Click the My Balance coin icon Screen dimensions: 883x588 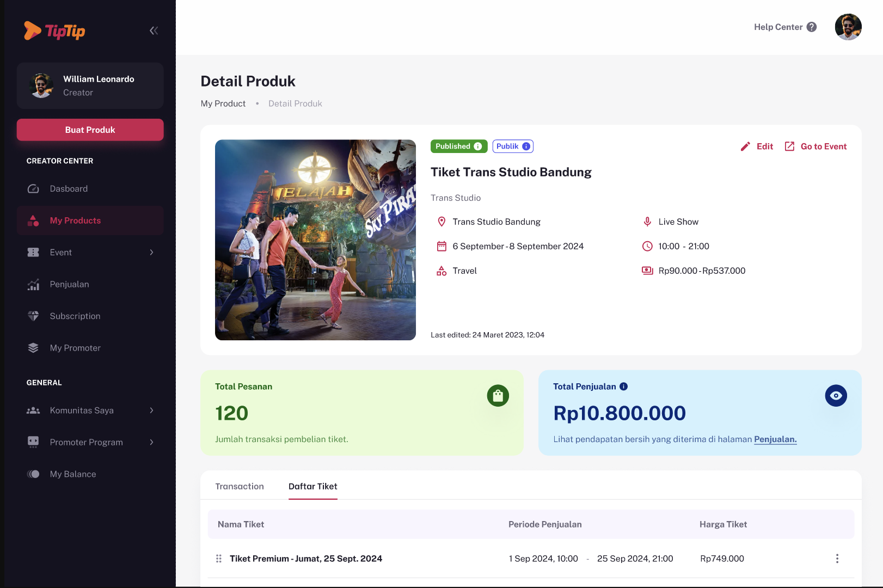33,474
